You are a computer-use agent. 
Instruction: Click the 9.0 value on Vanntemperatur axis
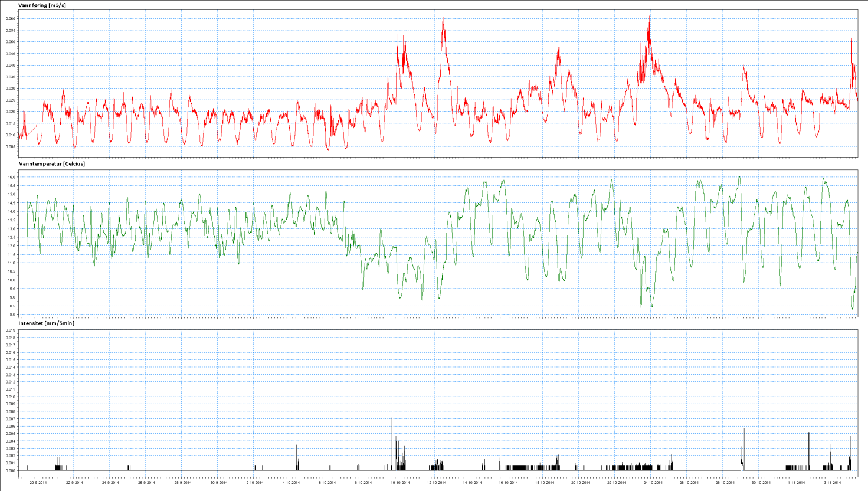13,297
